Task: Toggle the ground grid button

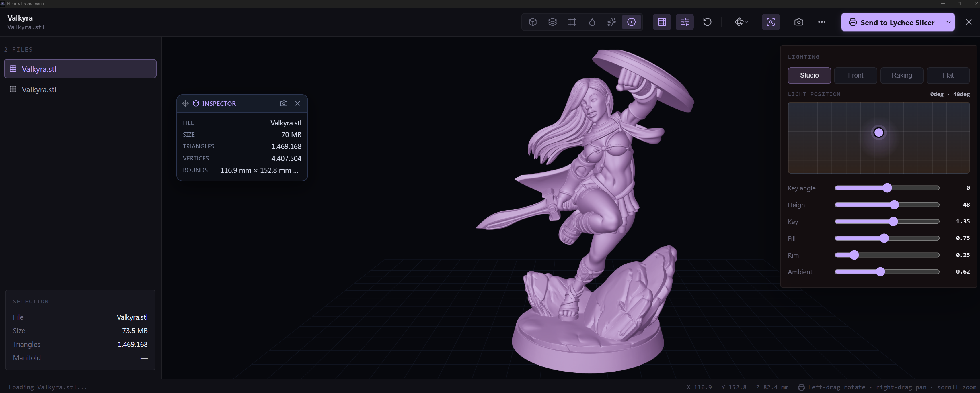Action: coord(662,22)
